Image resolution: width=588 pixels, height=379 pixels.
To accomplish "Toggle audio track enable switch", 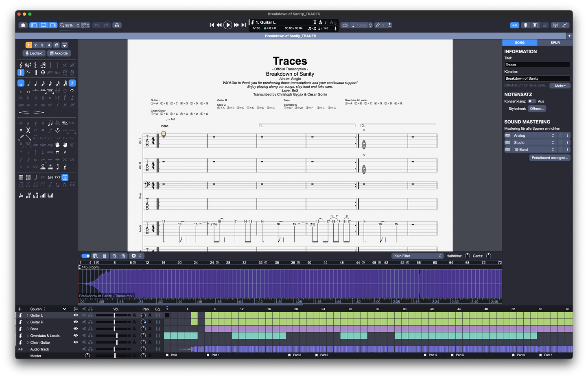I will click(x=85, y=256).
